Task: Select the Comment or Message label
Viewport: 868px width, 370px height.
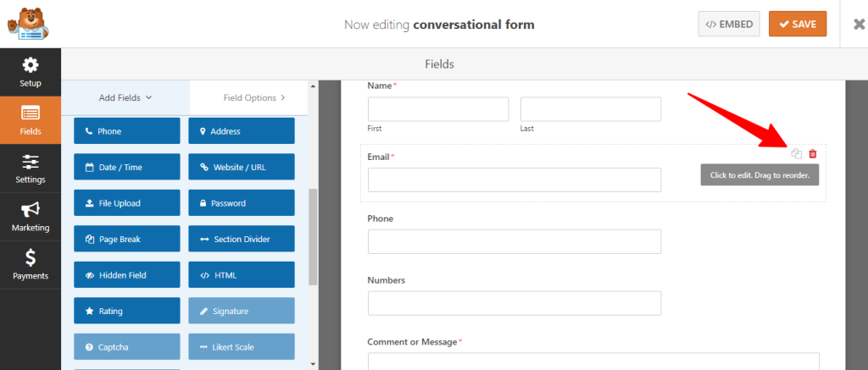Action: (x=415, y=342)
